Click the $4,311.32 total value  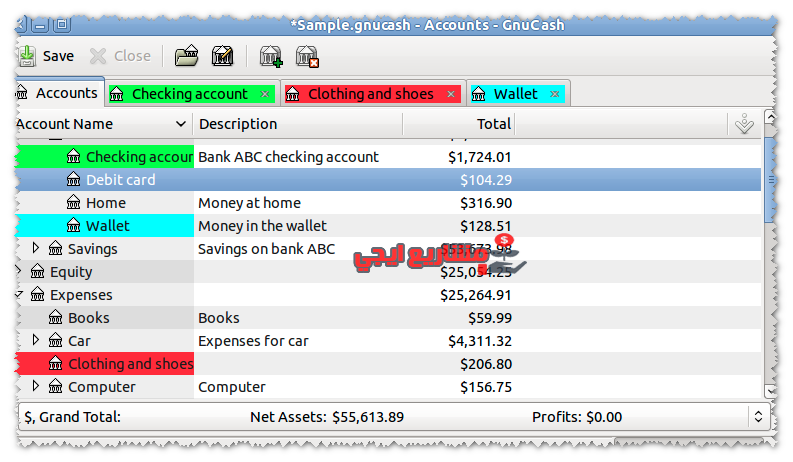tap(480, 341)
